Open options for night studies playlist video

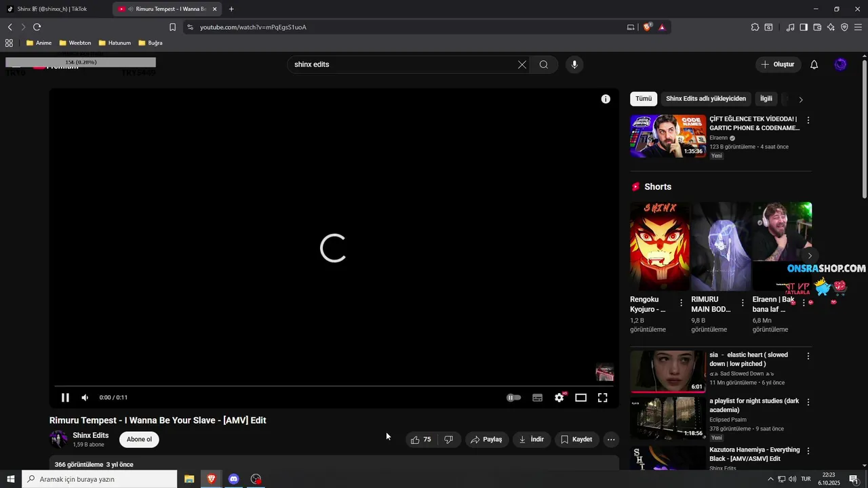tap(808, 402)
